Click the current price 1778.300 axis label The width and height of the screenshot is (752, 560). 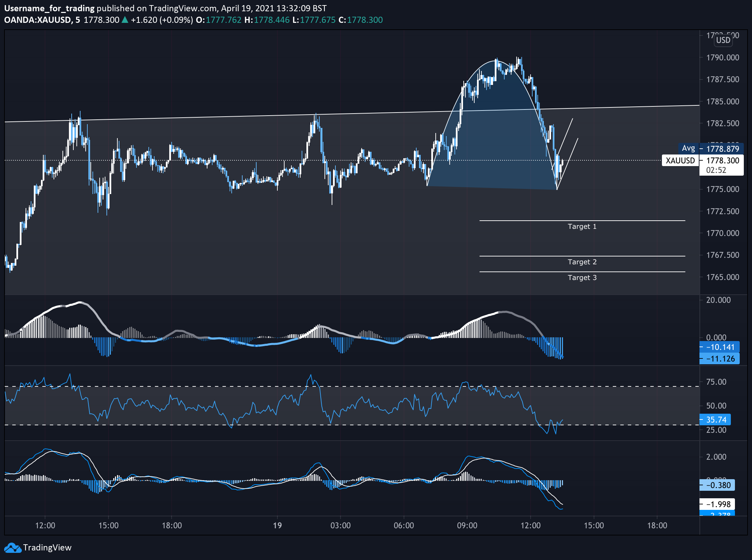[722, 161]
